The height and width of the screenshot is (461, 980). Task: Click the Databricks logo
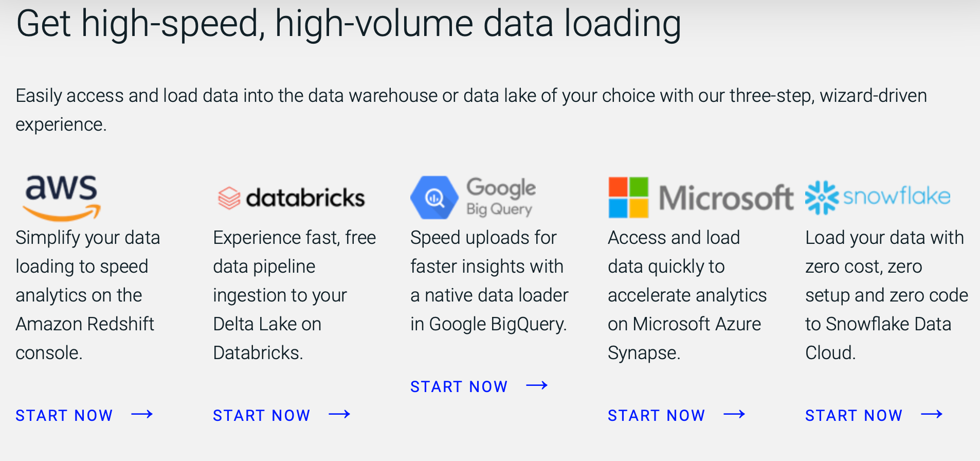[x=292, y=198]
